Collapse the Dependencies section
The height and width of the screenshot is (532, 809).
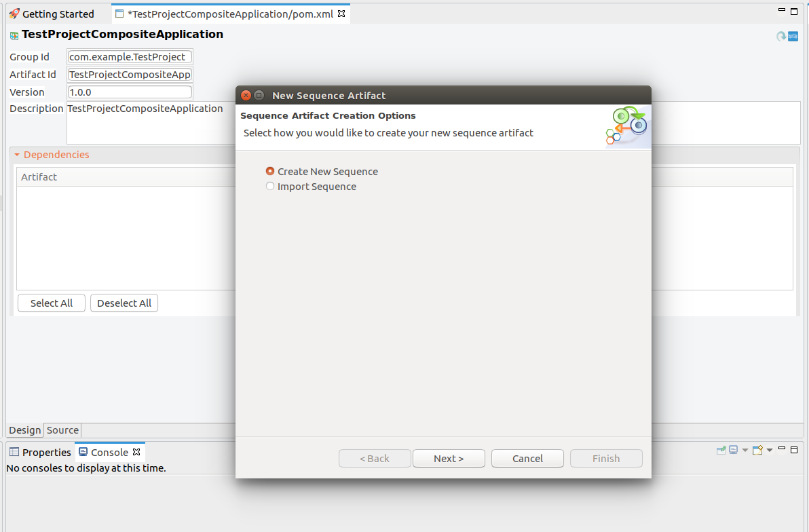tap(17, 154)
